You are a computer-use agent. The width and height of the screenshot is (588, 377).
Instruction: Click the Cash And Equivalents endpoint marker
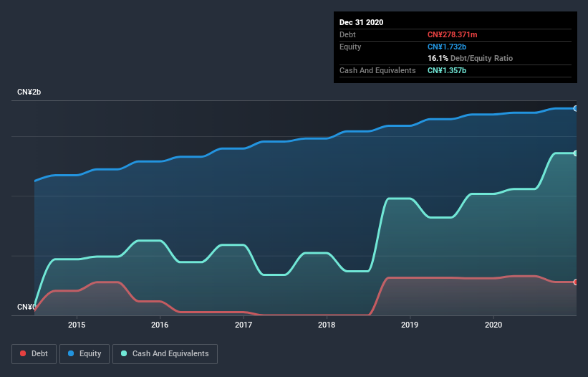point(576,153)
